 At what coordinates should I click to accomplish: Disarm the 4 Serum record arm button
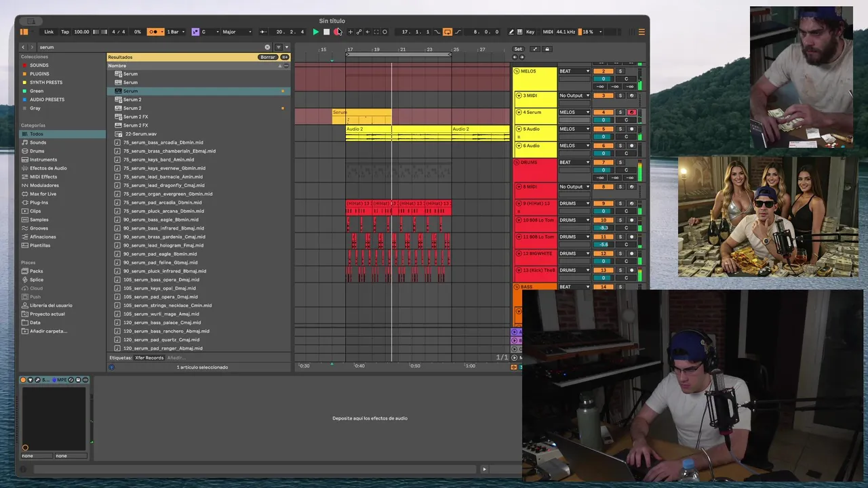(x=631, y=113)
